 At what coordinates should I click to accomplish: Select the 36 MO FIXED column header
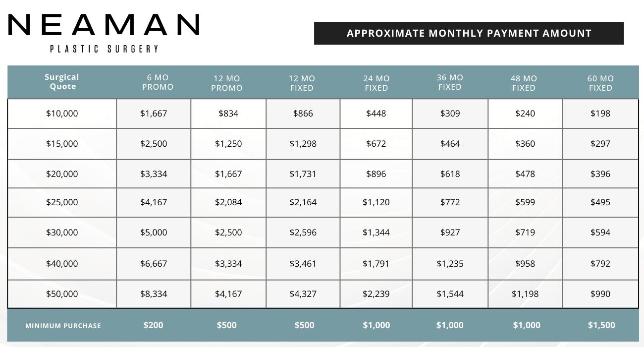point(450,82)
